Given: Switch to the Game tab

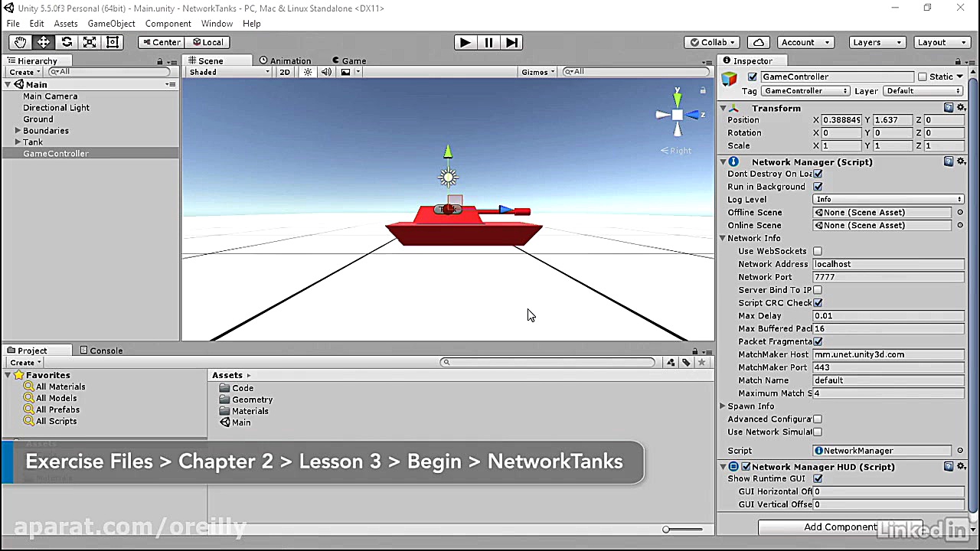Looking at the screenshot, I should pyautogui.click(x=349, y=60).
